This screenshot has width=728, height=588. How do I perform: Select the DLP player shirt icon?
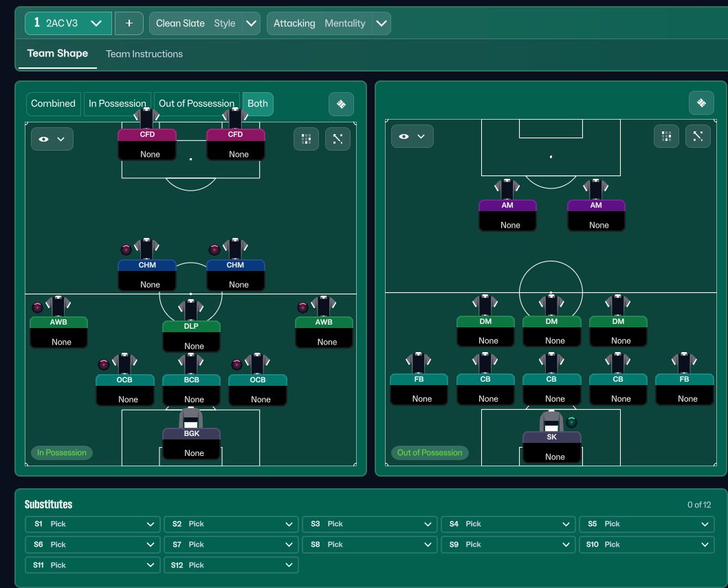tap(191, 309)
